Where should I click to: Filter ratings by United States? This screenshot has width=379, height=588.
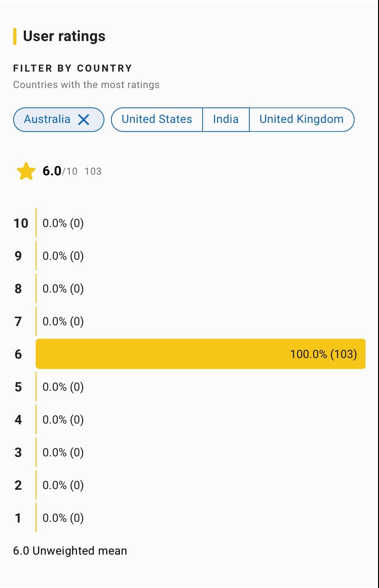[157, 119]
